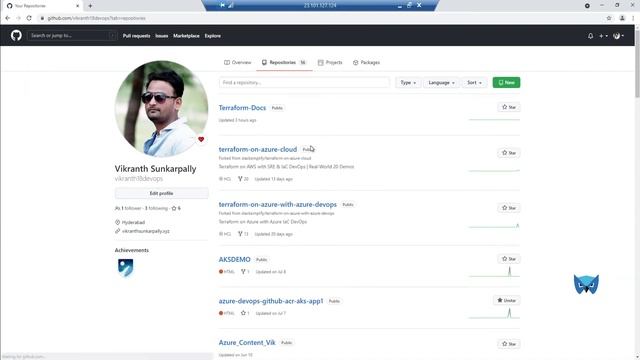Switch to the Projects tab
The image size is (640, 360).
(330, 62)
